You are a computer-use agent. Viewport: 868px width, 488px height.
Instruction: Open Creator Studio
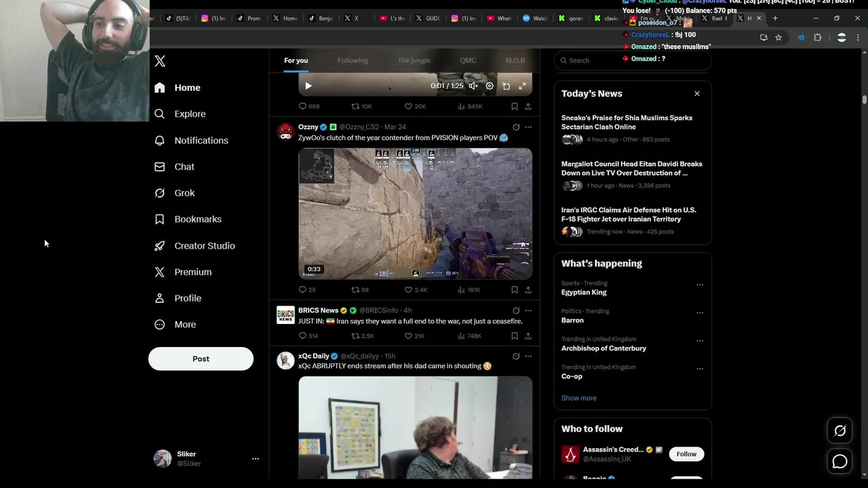(x=195, y=246)
